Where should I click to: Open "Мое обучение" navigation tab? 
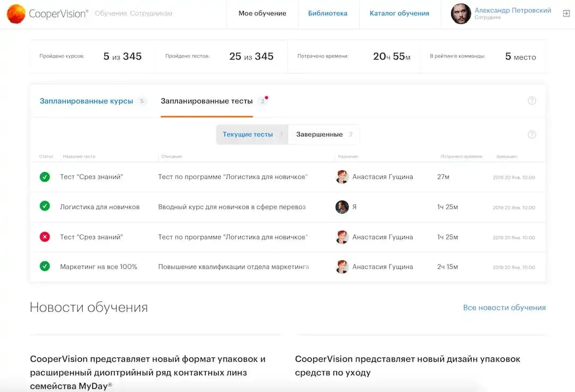(x=262, y=14)
